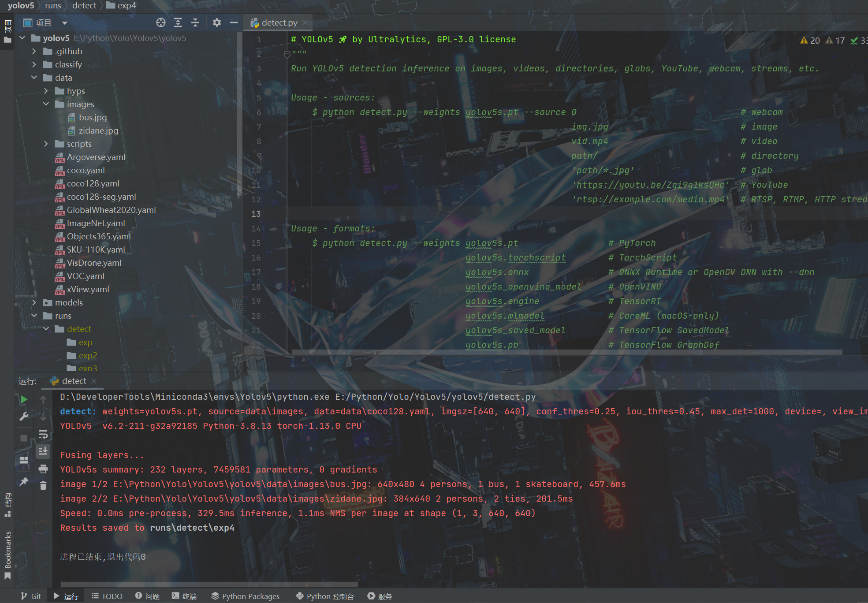Click the print console output icon
This screenshot has height=603, width=868.
43,469
